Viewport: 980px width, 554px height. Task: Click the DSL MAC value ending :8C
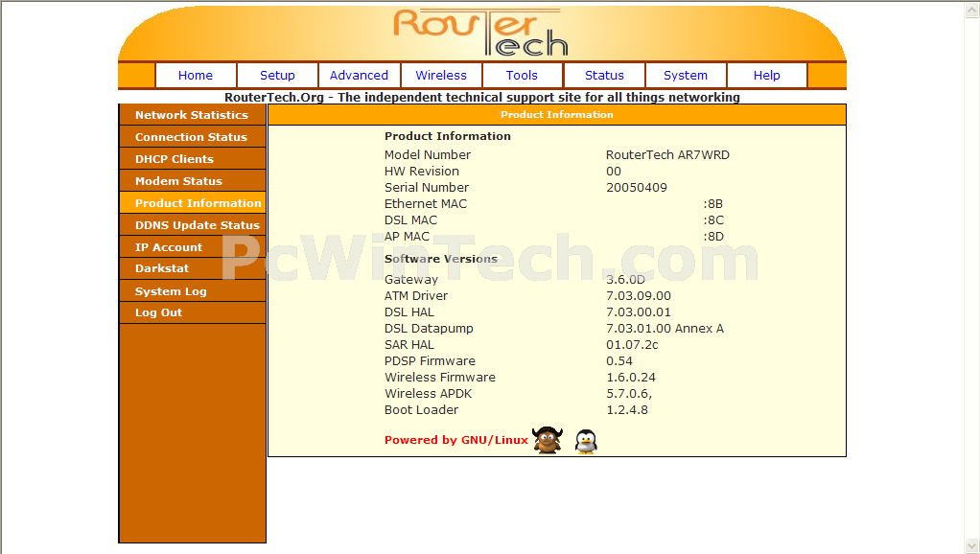(x=713, y=219)
